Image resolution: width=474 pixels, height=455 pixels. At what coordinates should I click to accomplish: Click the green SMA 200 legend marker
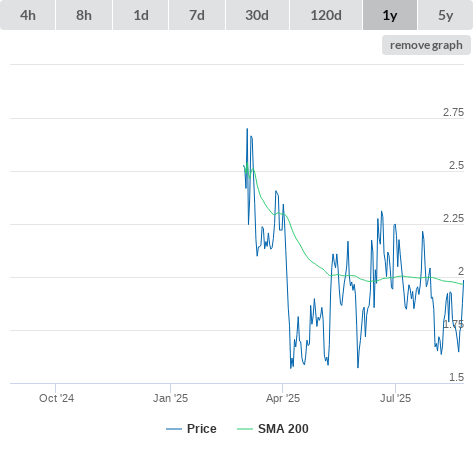tap(245, 429)
